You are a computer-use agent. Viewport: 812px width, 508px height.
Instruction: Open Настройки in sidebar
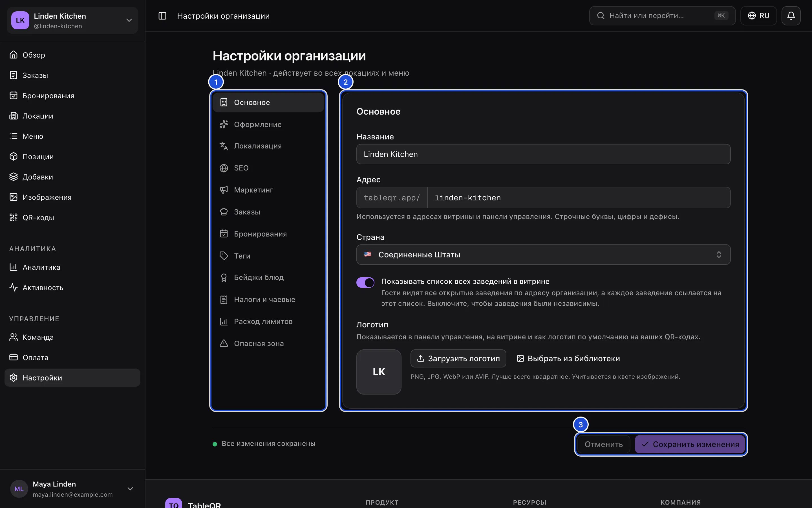click(x=72, y=378)
